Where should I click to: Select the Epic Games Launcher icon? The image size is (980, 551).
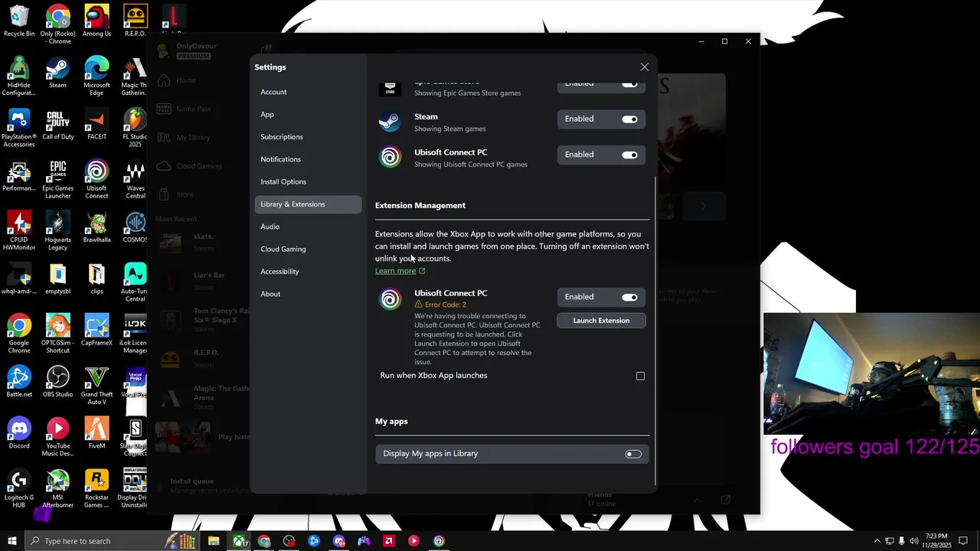(57, 180)
